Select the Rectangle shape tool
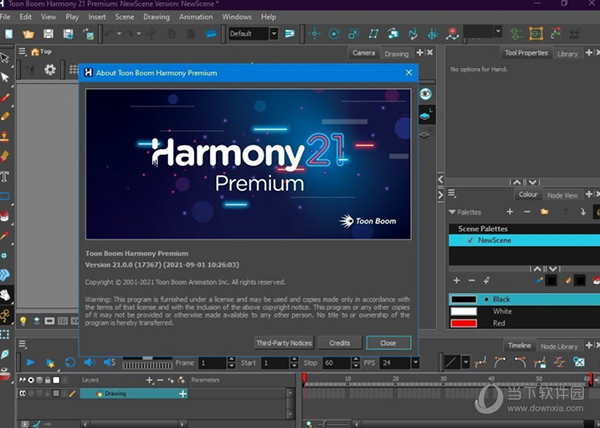The width and height of the screenshot is (600, 428). tap(5, 196)
